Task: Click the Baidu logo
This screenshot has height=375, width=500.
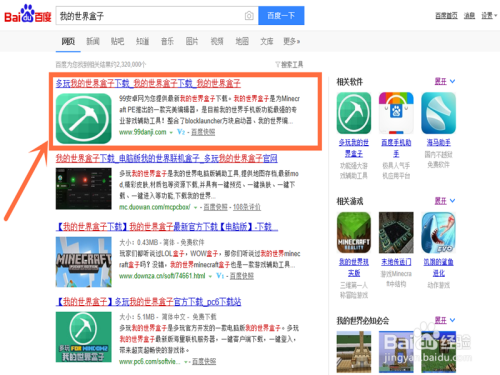Action: click(x=27, y=15)
